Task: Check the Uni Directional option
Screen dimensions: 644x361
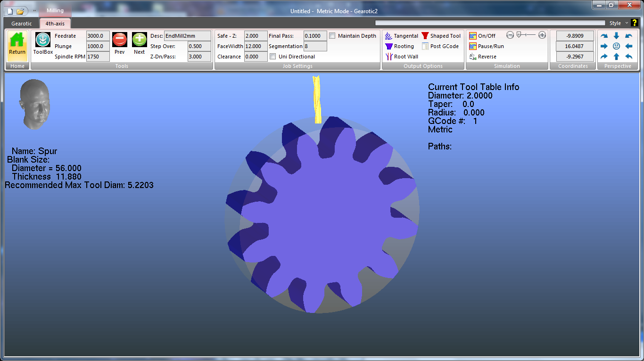Action: click(x=273, y=57)
